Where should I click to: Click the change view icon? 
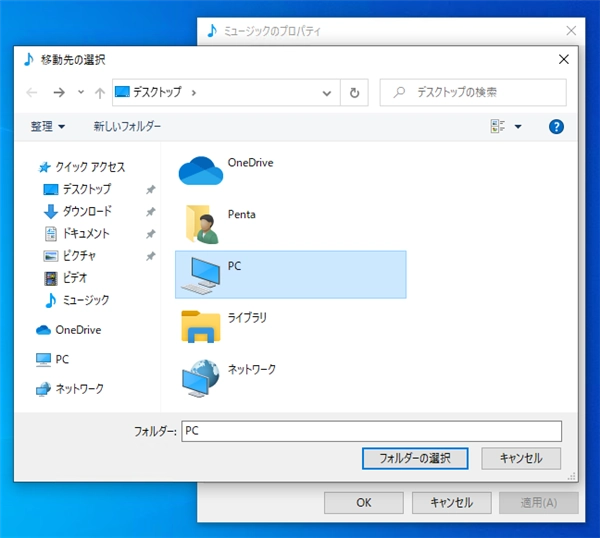[x=497, y=126]
